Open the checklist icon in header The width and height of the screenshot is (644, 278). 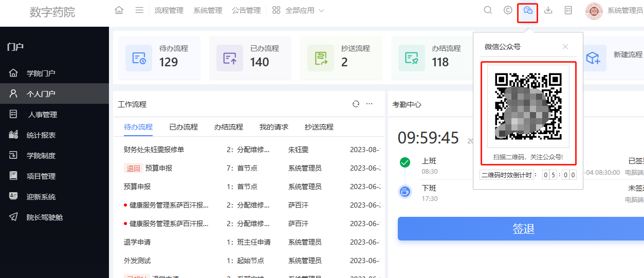[568, 10]
